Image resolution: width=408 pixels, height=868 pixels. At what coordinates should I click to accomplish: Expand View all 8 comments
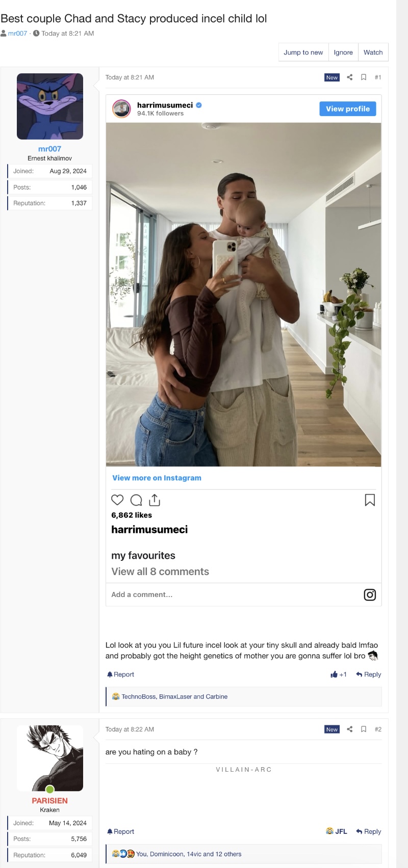160,572
